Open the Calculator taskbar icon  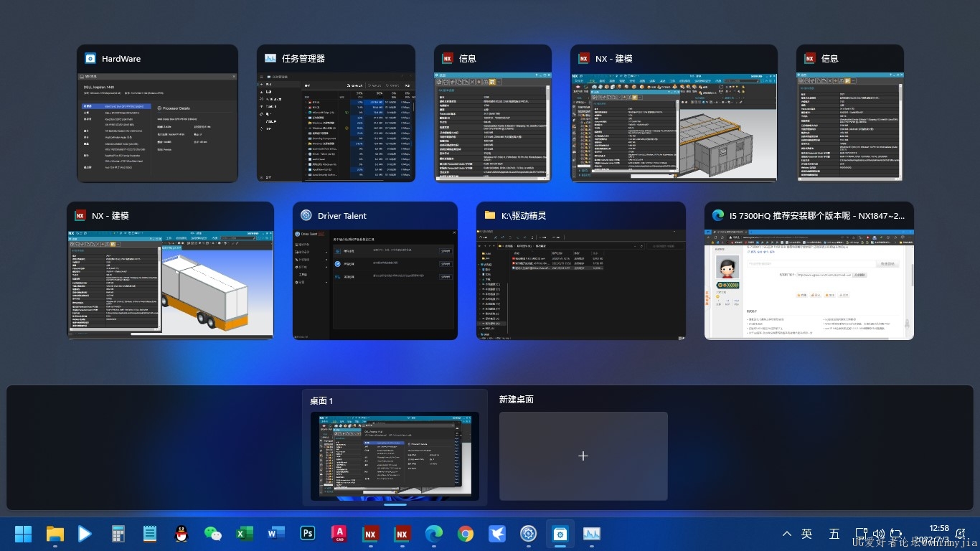pyautogui.click(x=118, y=534)
